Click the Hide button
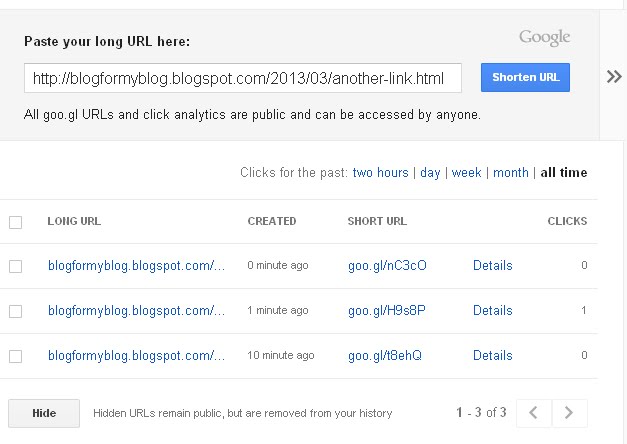 click(x=43, y=413)
